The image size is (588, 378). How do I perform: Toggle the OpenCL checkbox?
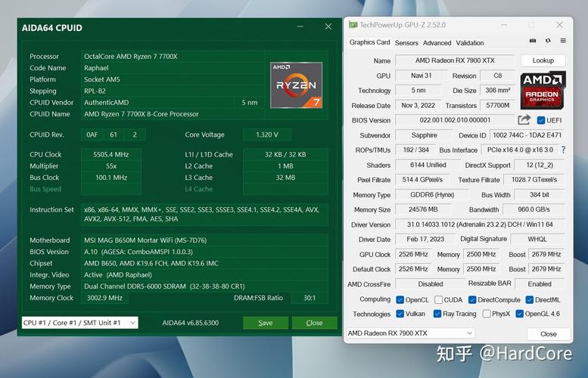click(x=400, y=299)
